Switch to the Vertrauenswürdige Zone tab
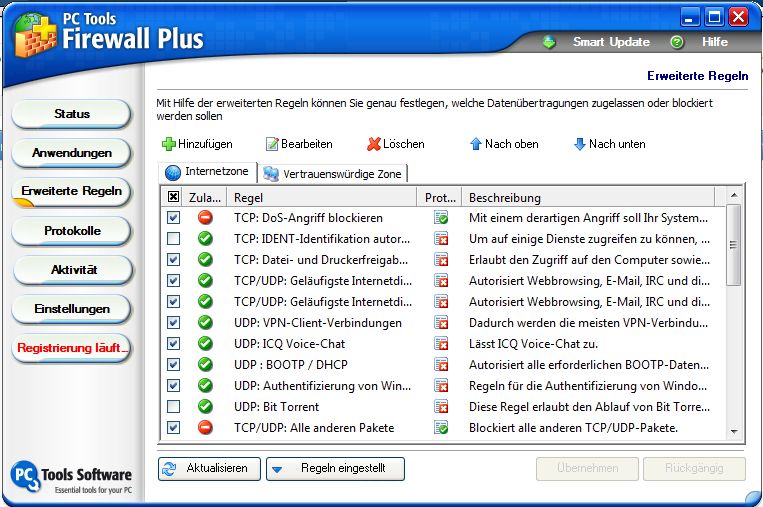Screen dimensions: 763x507 pyautogui.click(x=333, y=174)
